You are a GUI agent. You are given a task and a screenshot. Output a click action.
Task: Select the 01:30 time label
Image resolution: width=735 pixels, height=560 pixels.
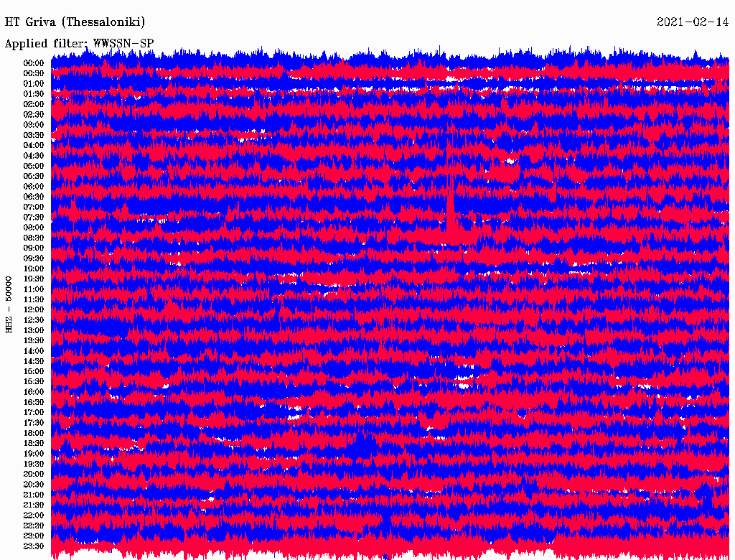(34, 94)
